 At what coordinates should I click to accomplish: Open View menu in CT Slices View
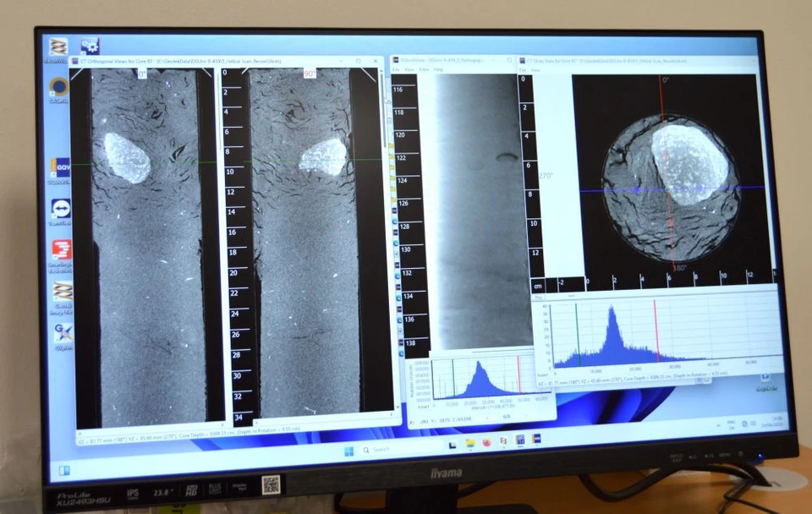pos(535,70)
